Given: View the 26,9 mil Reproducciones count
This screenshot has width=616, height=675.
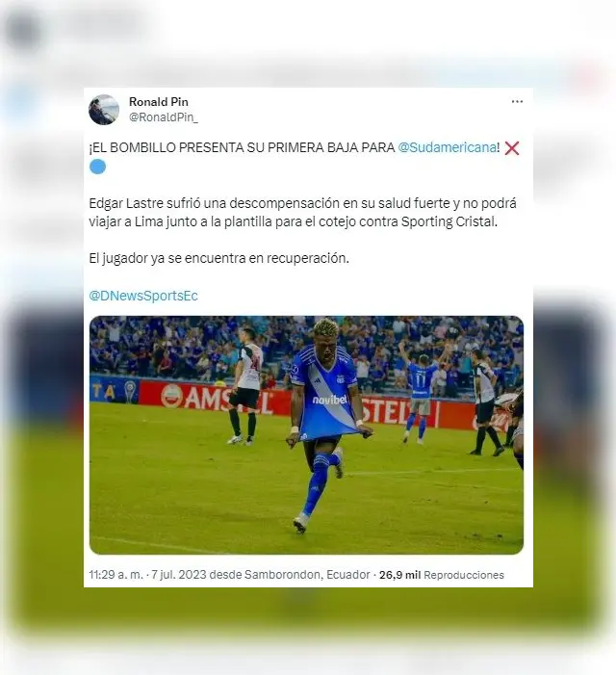Looking at the screenshot, I should (x=442, y=575).
